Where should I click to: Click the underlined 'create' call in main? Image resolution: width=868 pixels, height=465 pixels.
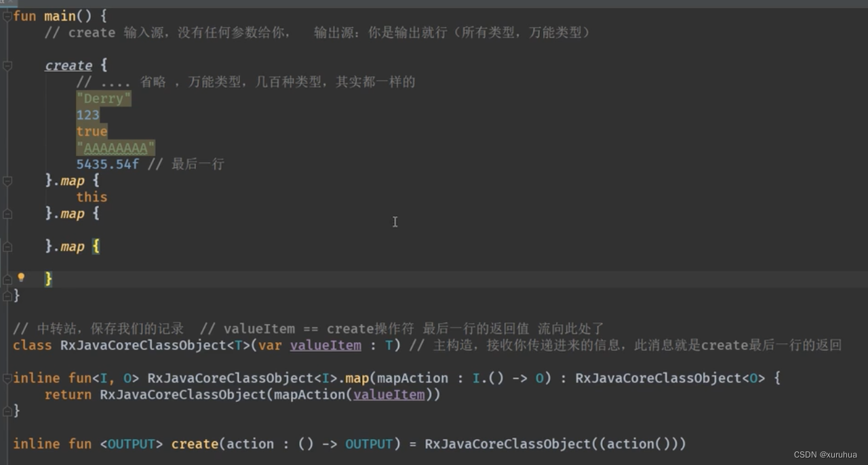(68, 66)
